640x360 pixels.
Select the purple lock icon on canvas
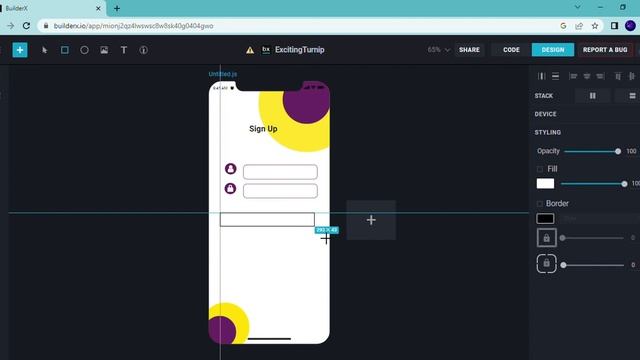pyautogui.click(x=231, y=188)
